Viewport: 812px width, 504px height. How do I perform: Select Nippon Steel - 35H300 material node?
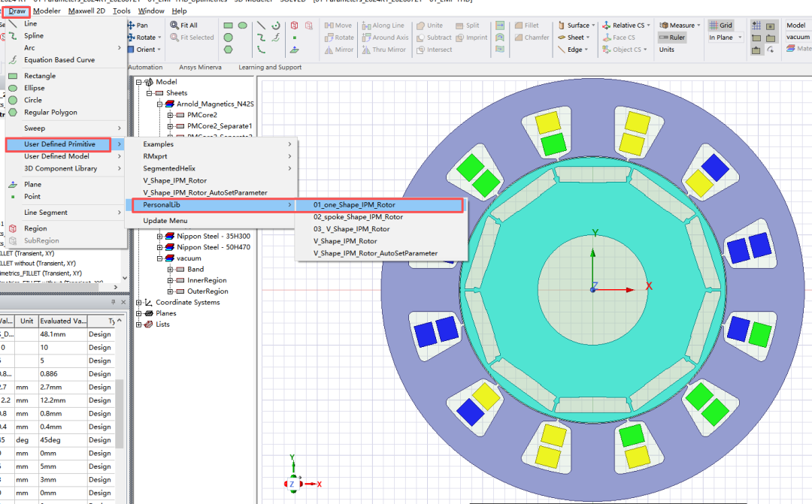point(214,237)
